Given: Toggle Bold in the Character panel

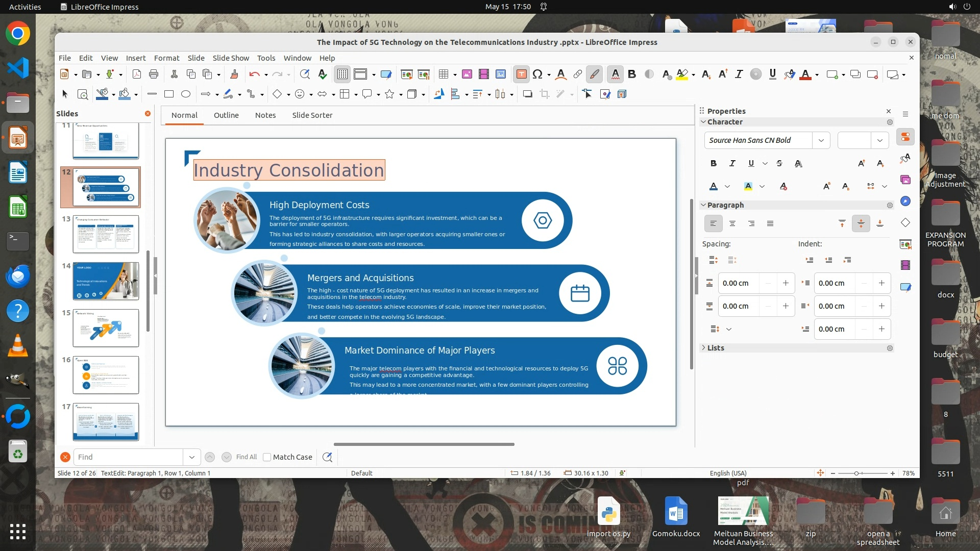Looking at the screenshot, I should (x=713, y=163).
